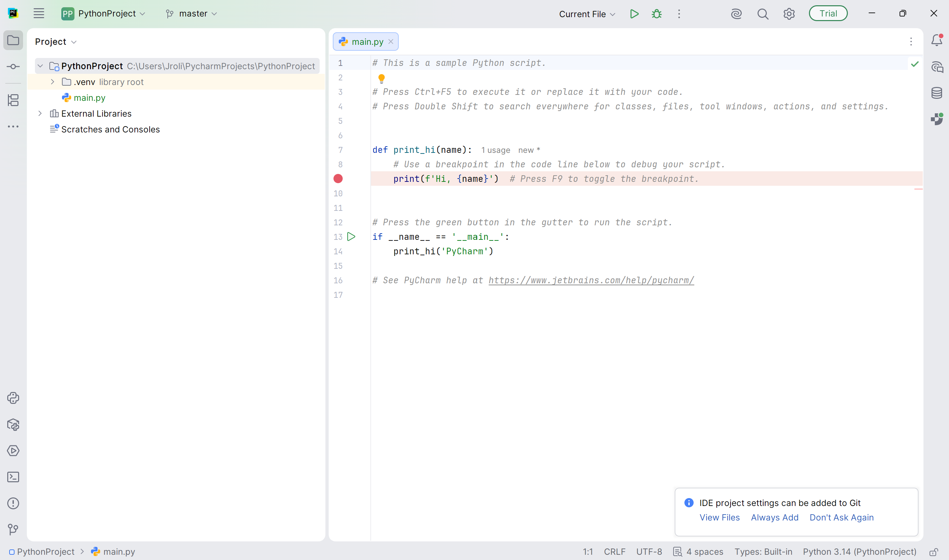Open the Database tool window

(936, 93)
